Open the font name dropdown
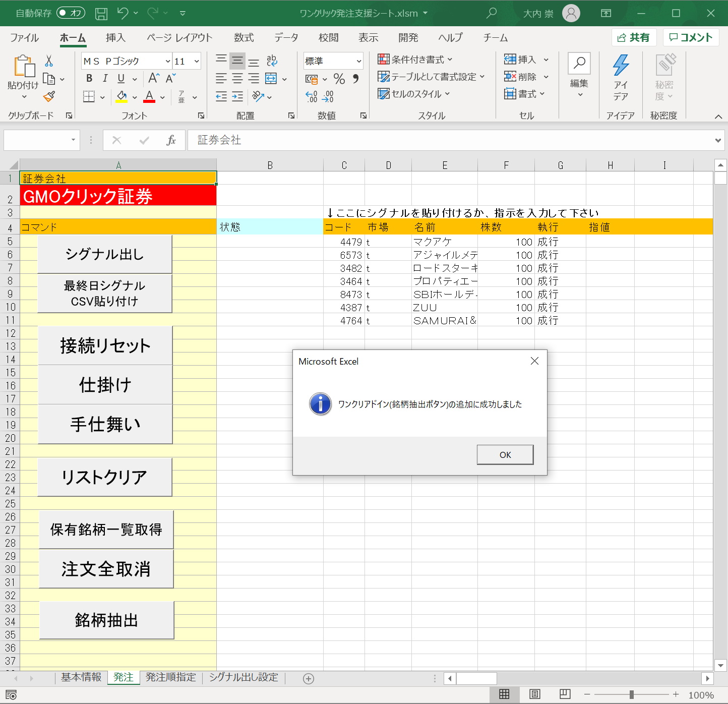The width and height of the screenshot is (728, 704). tap(168, 62)
